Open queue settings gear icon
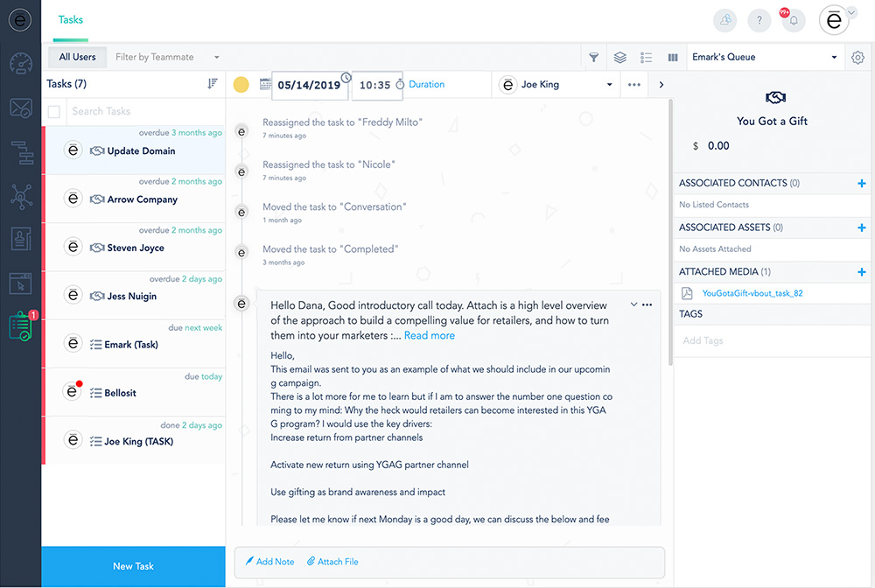 [857, 57]
